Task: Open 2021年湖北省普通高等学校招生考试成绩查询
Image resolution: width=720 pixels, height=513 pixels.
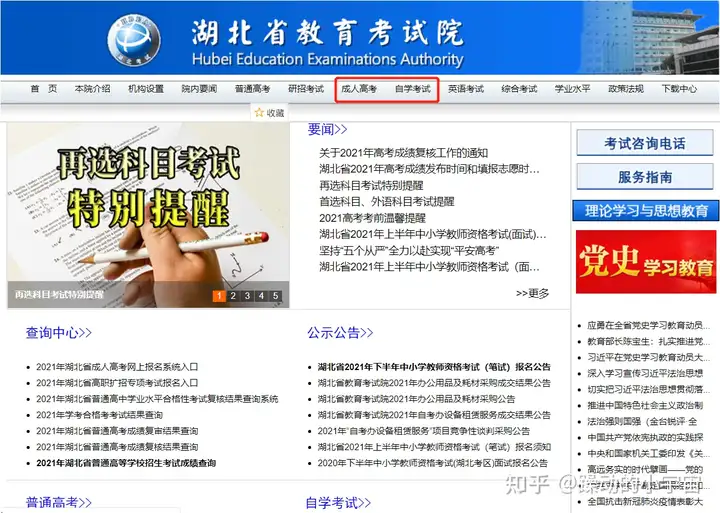Action: point(126,463)
